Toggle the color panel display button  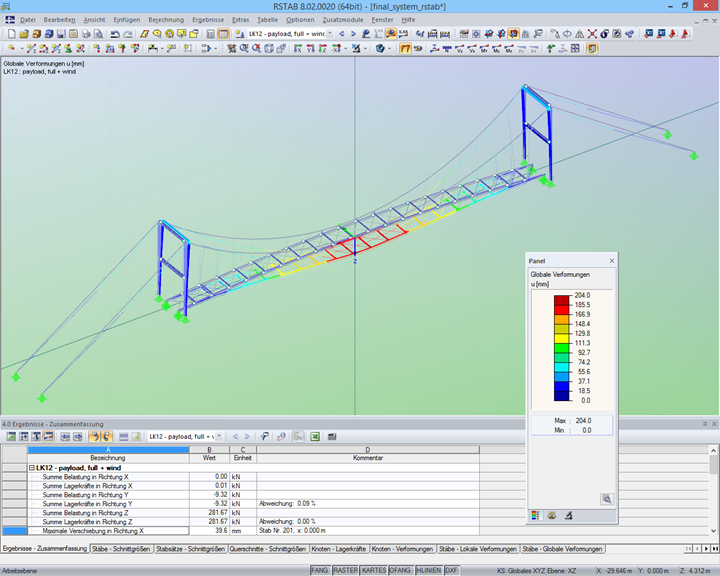(592, 48)
